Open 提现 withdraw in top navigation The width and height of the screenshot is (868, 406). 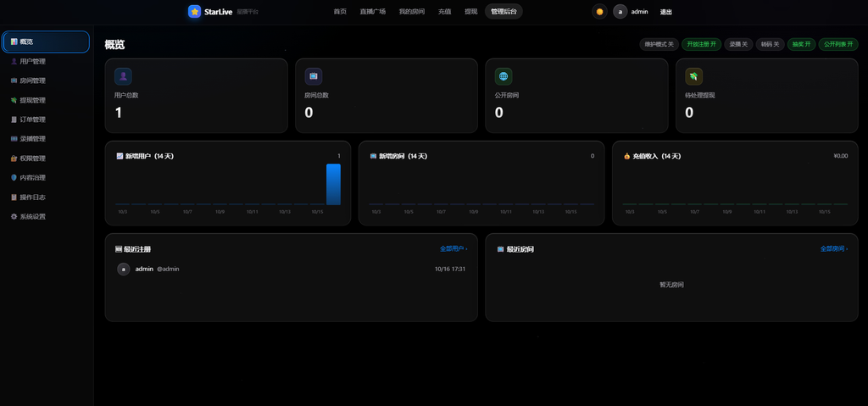471,12
